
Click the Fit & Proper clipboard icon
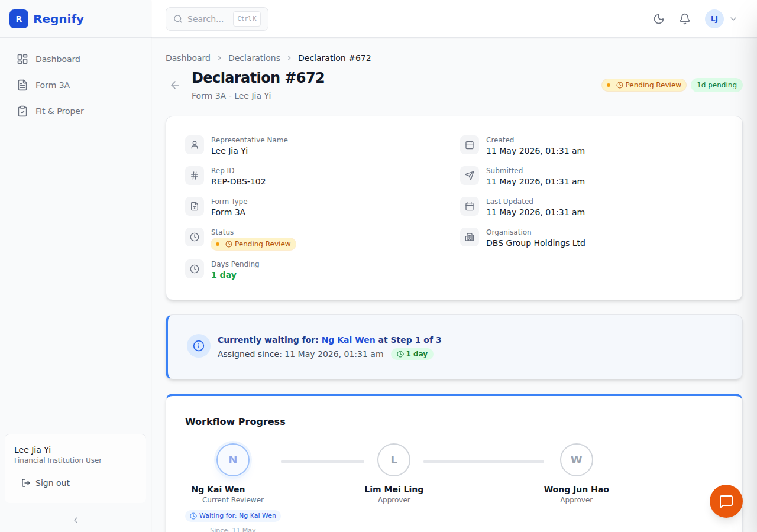22,111
